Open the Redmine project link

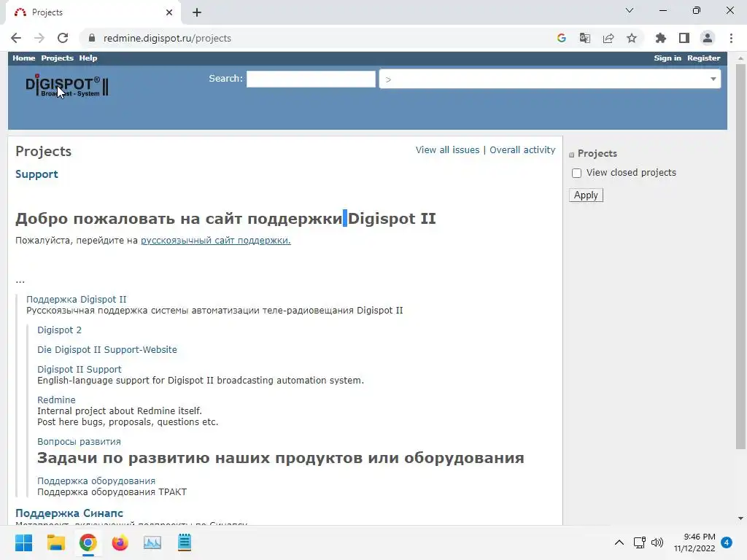pos(56,400)
